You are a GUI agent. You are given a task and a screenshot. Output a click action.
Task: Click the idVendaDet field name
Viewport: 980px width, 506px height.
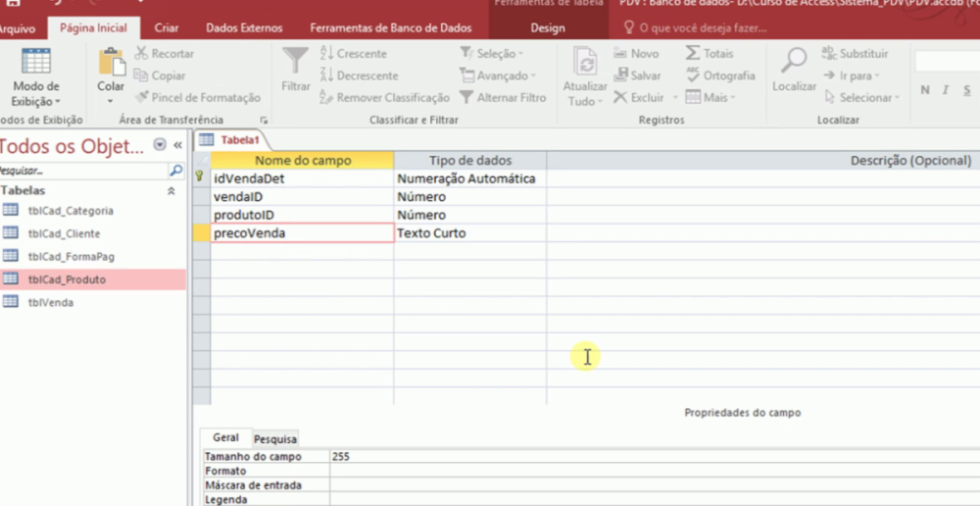coord(302,178)
